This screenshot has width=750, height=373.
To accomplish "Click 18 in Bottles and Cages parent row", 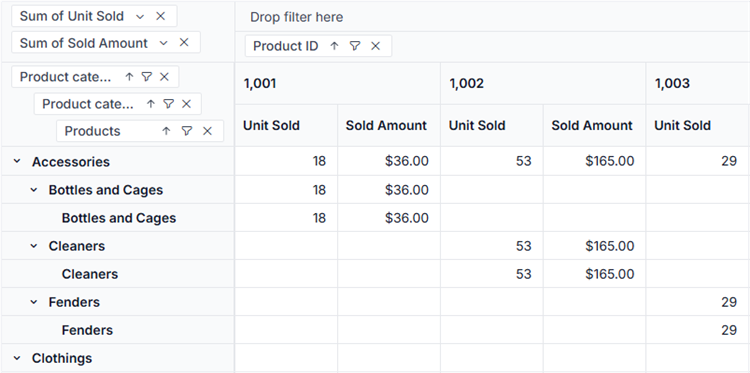I will click(x=286, y=190).
